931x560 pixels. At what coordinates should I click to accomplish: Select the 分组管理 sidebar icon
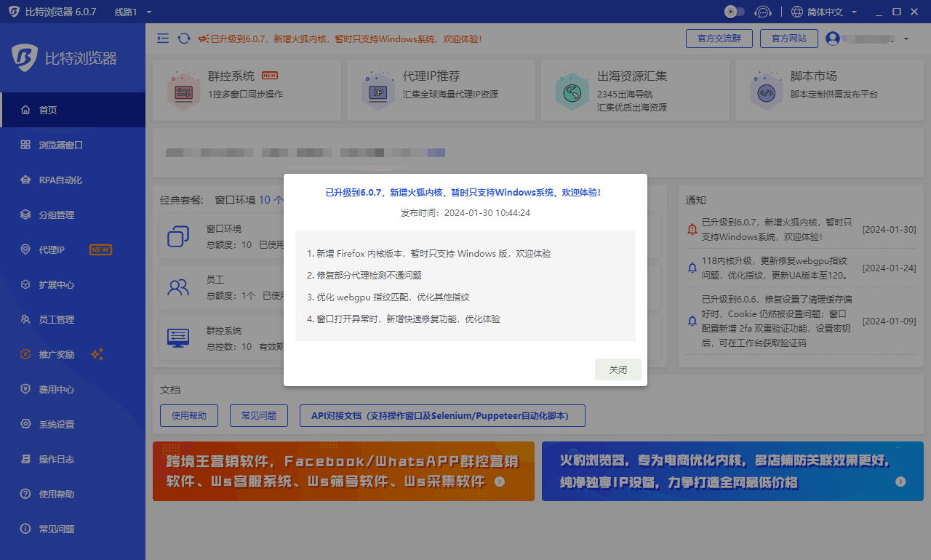click(25, 215)
